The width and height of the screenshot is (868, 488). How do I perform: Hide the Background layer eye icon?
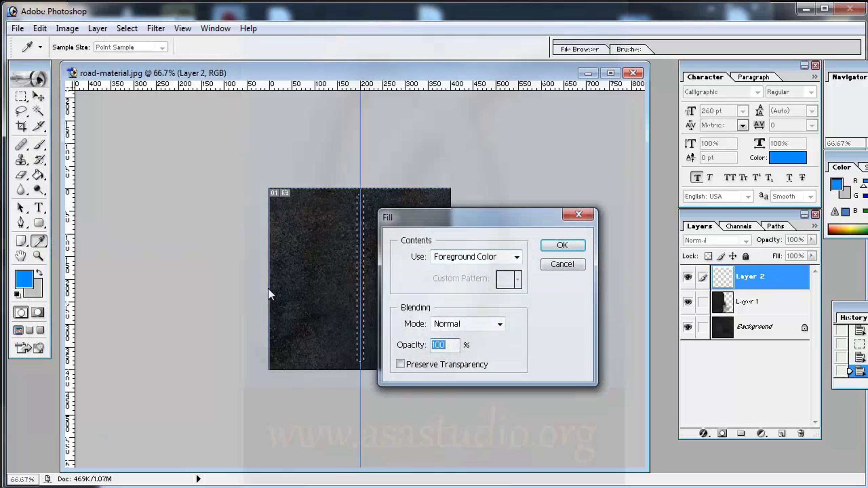point(688,327)
